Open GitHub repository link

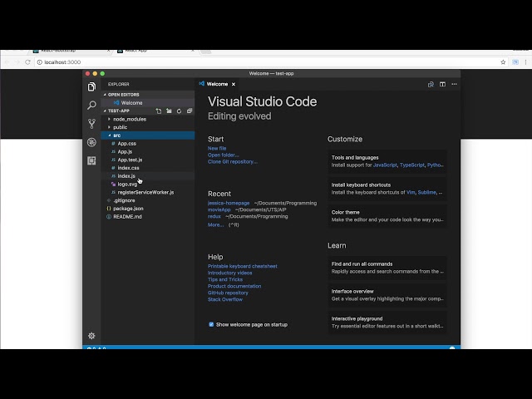(228, 293)
